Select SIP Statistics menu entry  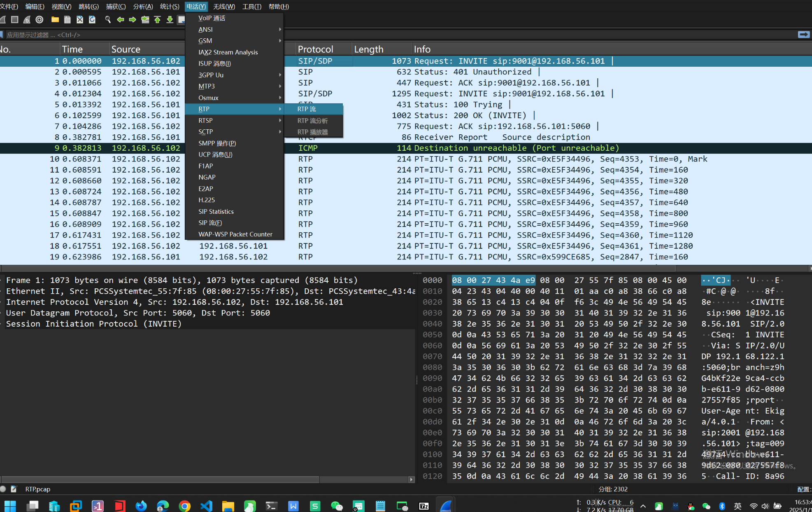click(216, 211)
